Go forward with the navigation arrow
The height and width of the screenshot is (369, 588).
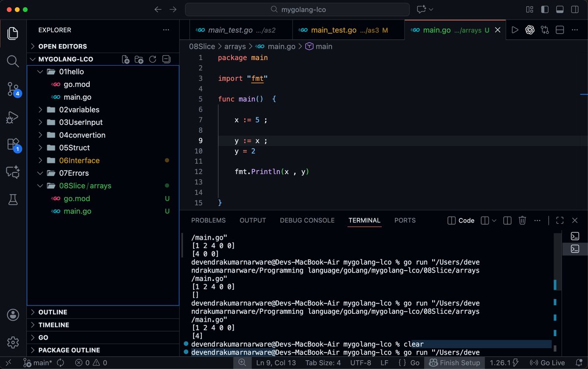point(173,9)
